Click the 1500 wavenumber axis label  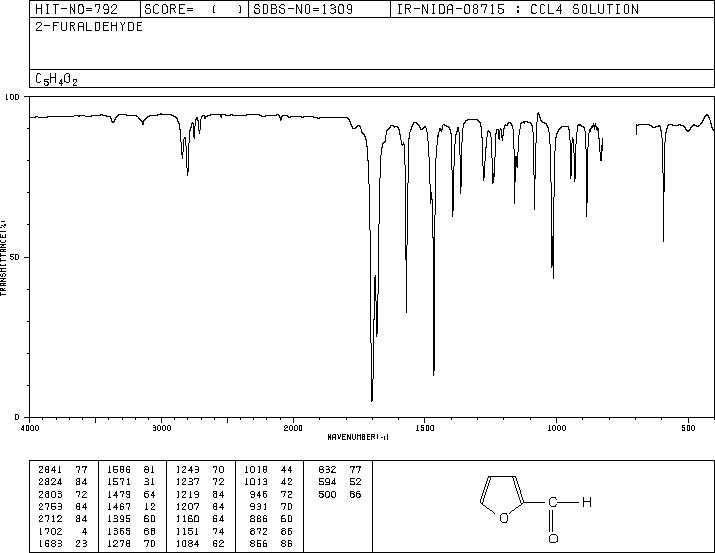click(x=425, y=428)
